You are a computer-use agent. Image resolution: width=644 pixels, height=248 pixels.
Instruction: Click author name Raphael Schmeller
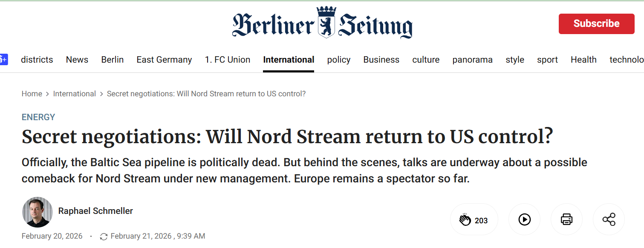(95, 211)
